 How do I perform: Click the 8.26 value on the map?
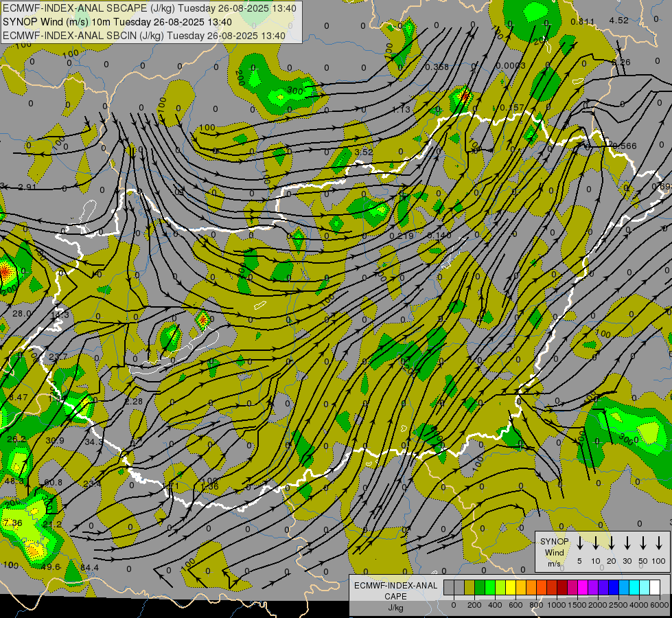click(621, 62)
